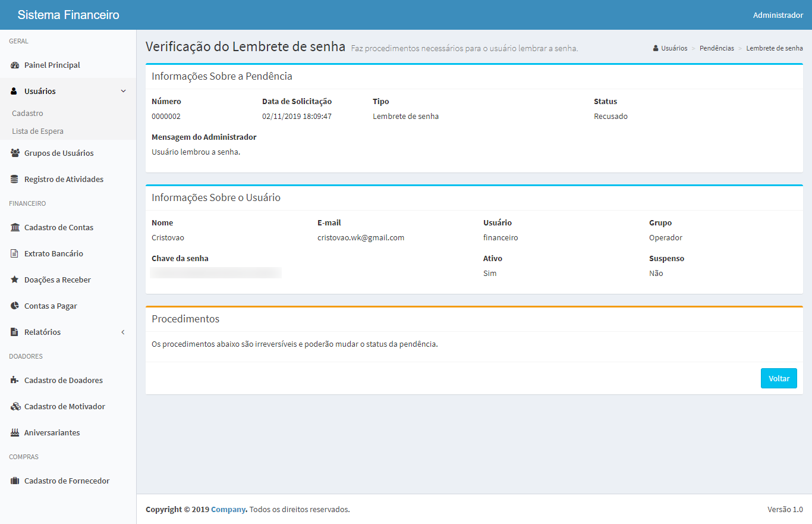This screenshot has height=524, width=812.
Task: Click the Grupos de Usuários people icon
Action: (15, 153)
